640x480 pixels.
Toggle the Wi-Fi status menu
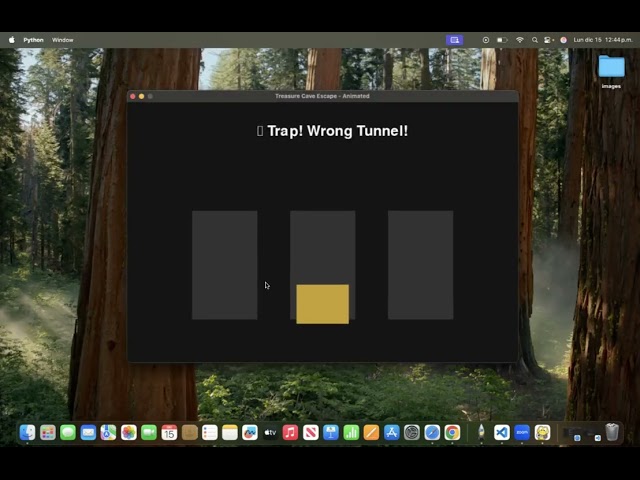[520, 40]
